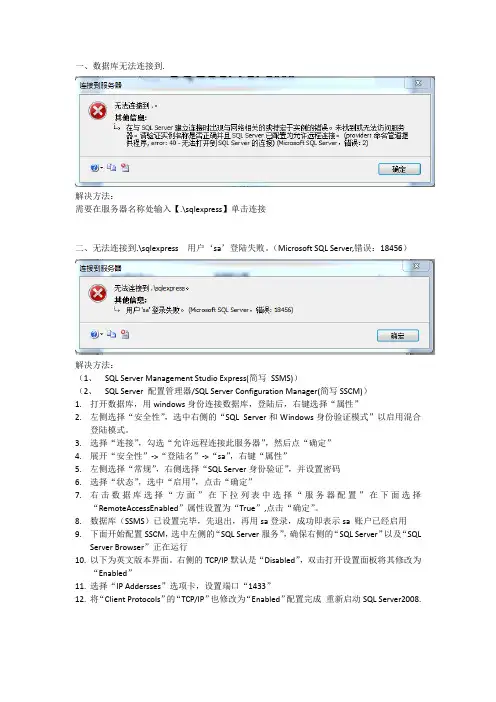Click the arrow expander before 用户 'sa' 登录失败
This screenshot has width=496, height=702.
(117, 309)
